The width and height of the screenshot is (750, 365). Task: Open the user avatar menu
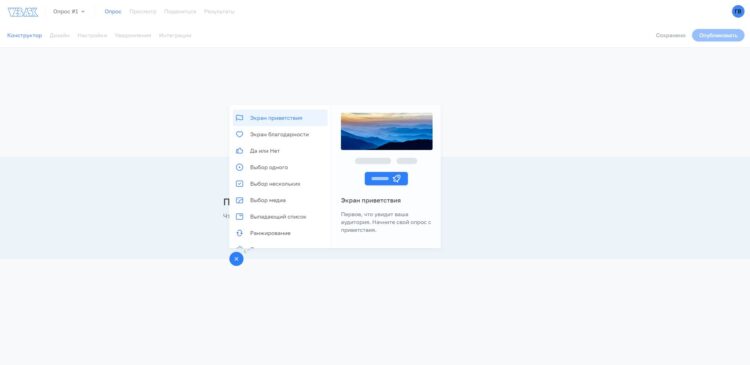[738, 11]
